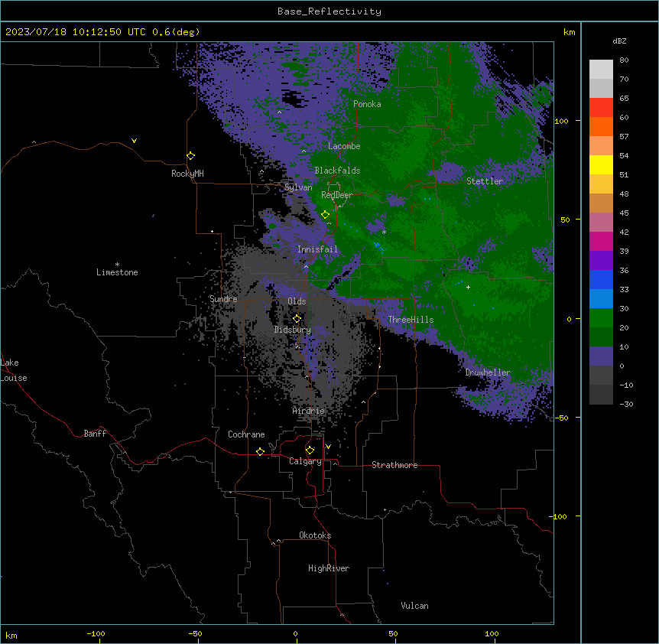Click the Sundre label
Image resolution: width=659 pixels, height=644 pixels.
coord(223,299)
